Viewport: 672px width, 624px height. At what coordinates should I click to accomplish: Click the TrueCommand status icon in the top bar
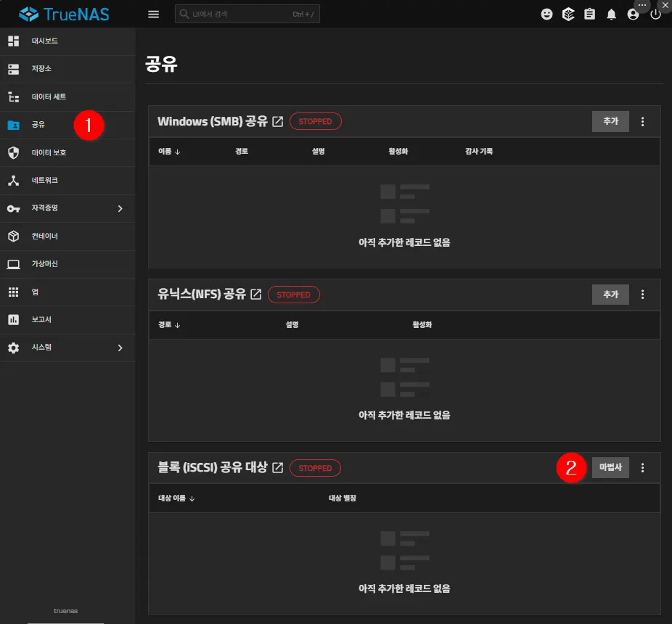point(568,14)
